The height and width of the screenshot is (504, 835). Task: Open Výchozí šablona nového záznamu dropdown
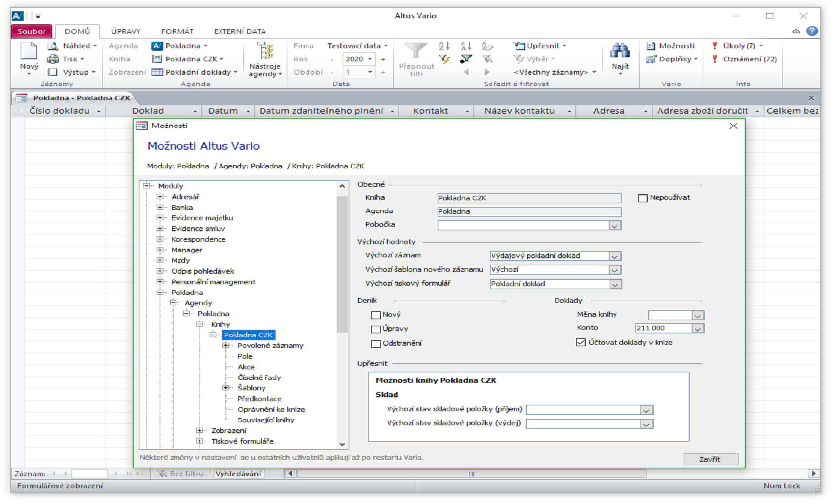tap(615, 270)
